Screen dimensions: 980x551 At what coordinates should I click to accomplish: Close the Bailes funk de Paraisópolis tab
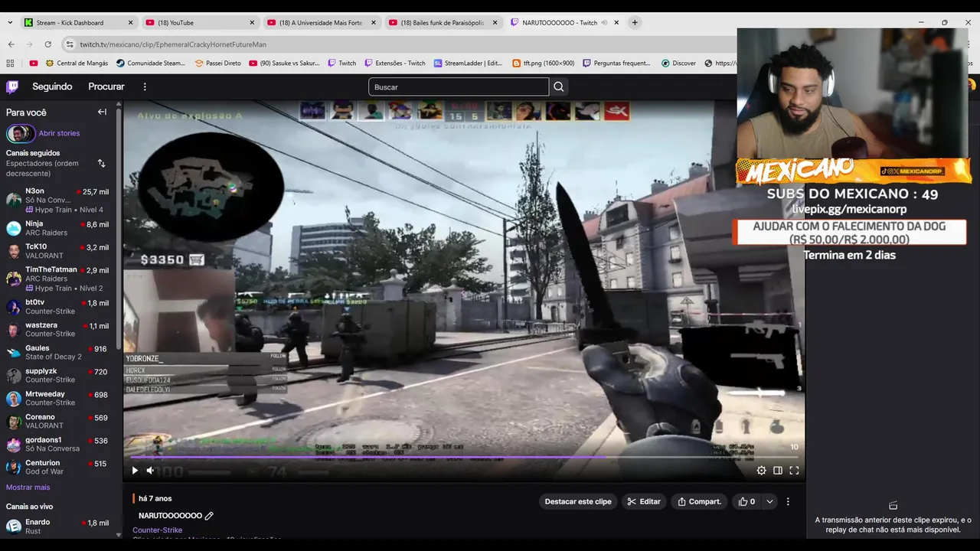coord(495,23)
